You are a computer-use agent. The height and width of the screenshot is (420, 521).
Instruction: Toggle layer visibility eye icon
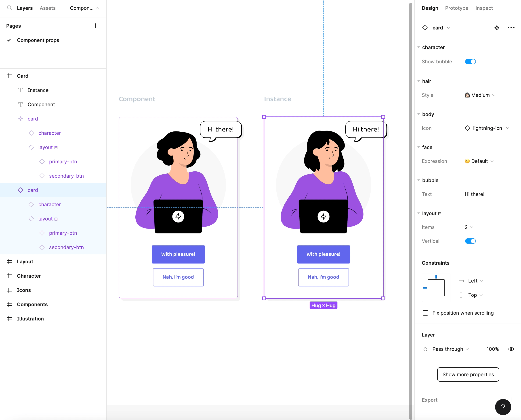(511, 349)
